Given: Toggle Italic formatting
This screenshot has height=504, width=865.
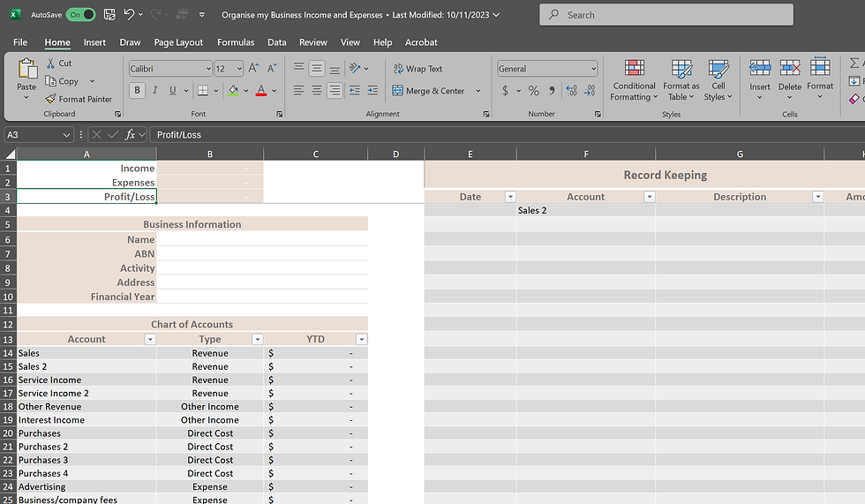Looking at the screenshot, I should coord(155,90).
